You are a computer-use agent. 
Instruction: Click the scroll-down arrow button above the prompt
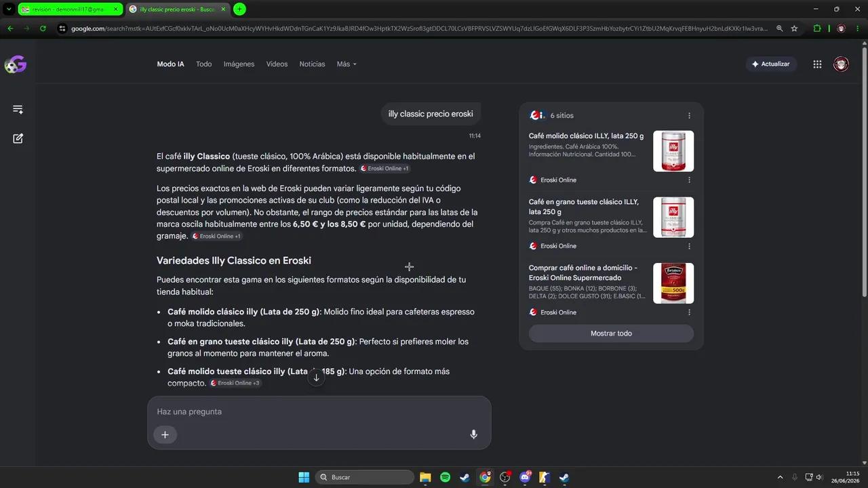pos(316,378)
